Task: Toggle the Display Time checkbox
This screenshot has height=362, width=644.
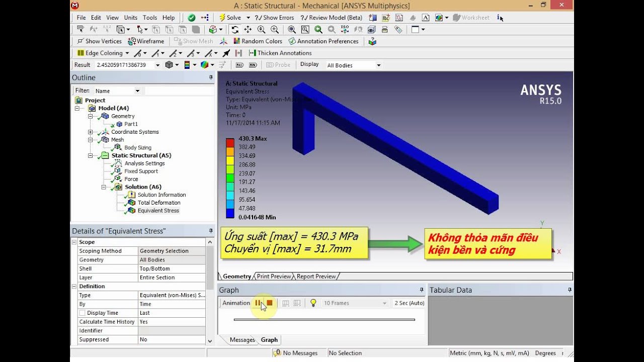Action: click(x=82, y=313)
